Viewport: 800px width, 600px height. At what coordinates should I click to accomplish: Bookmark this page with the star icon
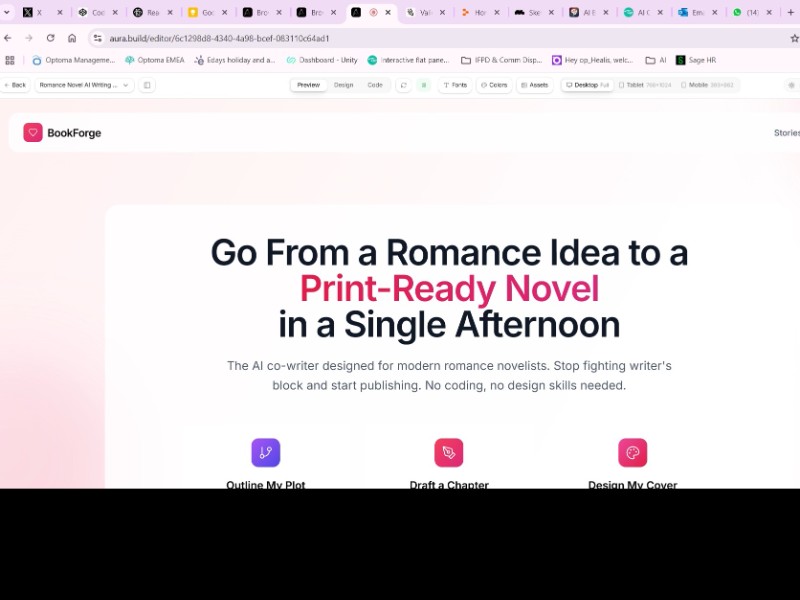pos(794,38)
